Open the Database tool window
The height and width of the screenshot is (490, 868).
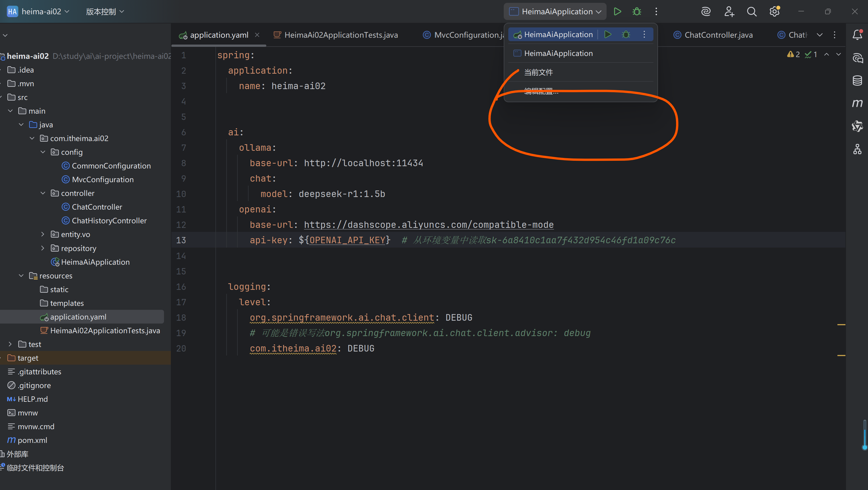point(857,81)
